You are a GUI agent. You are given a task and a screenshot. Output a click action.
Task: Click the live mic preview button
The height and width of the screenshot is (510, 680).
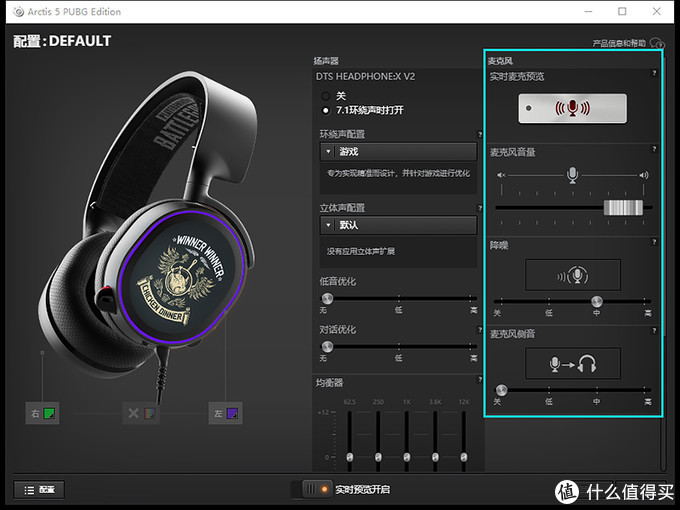tap(572, 108)
